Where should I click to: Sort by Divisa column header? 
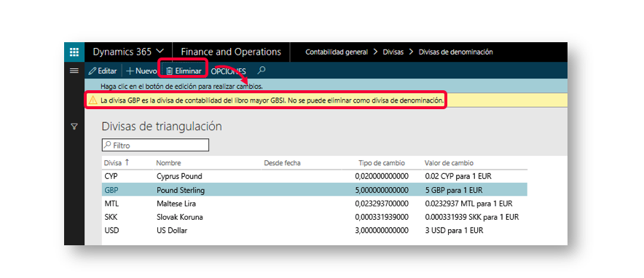coord(117,163)
